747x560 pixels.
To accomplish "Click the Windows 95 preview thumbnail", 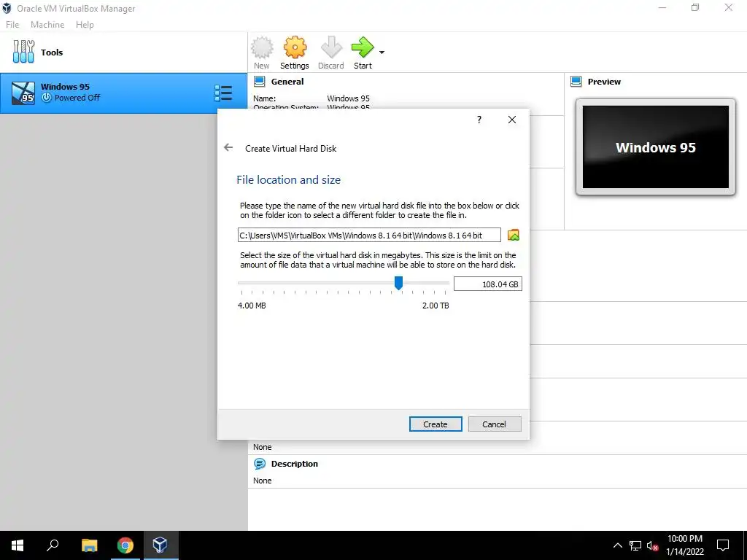I will [656, 147].
